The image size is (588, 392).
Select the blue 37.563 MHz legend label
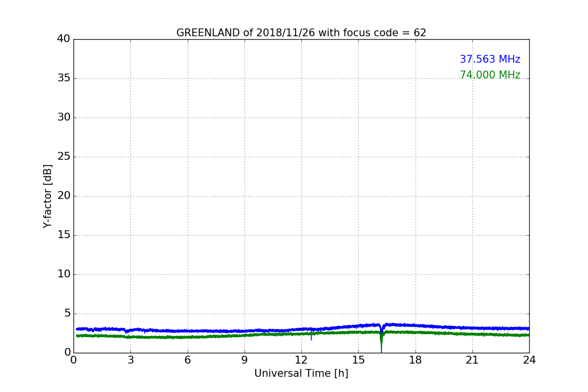tap(490, 59)
